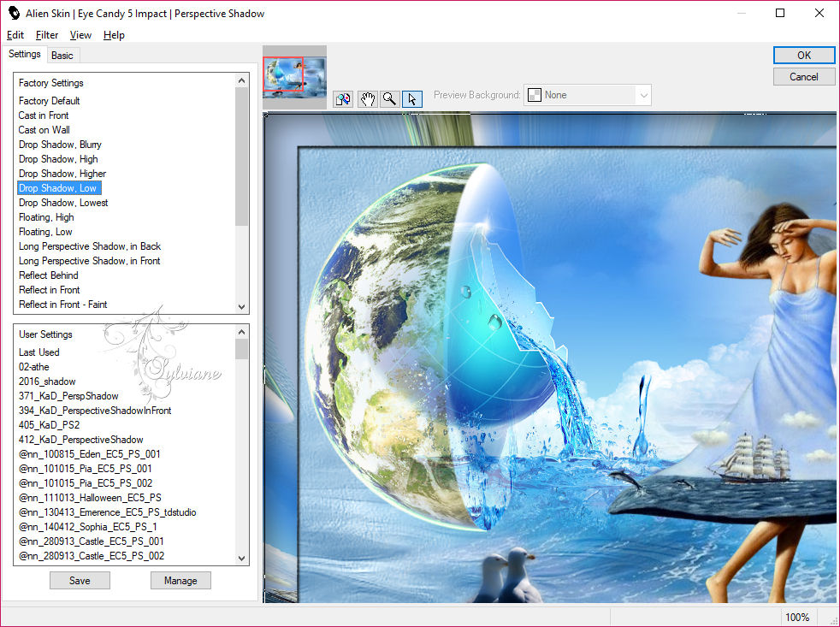Click the 100% zoom level in status bar
840x627 pixels.
click(797, 617)
